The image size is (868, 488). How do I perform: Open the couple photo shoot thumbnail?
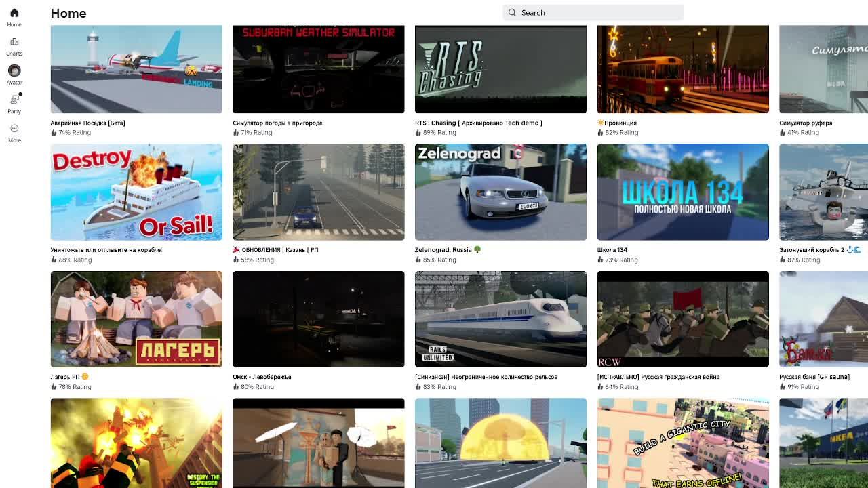coord(319,443)
